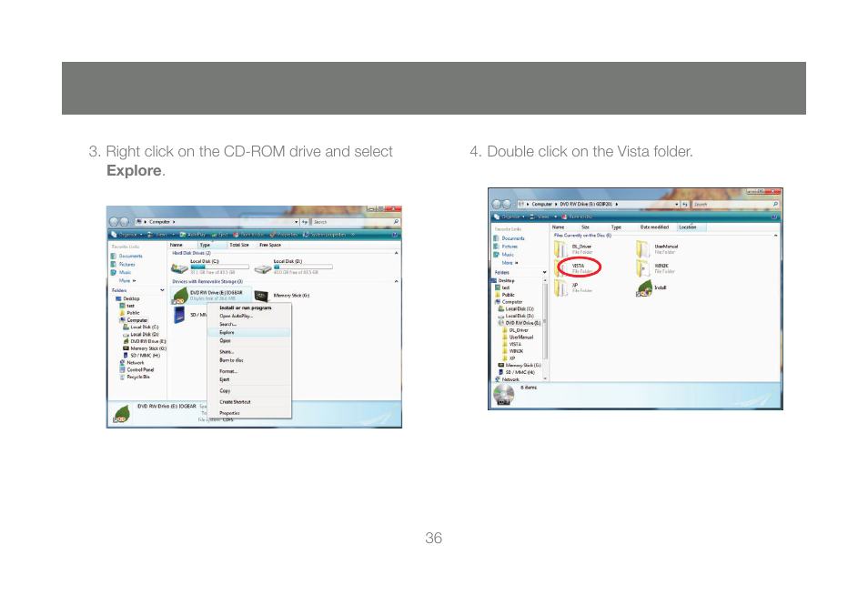
Task: Select Memory Stick (G:) in DVD window folder tree
Action: (x=520, y=366)
